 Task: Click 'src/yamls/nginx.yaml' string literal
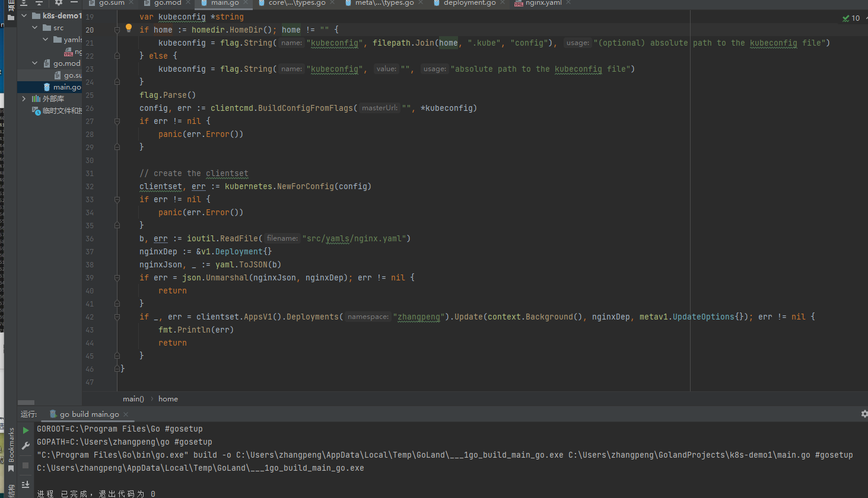pos(354,238)
